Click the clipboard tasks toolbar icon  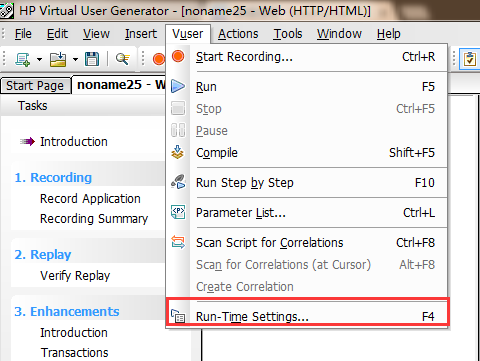(x=470, y=59)
